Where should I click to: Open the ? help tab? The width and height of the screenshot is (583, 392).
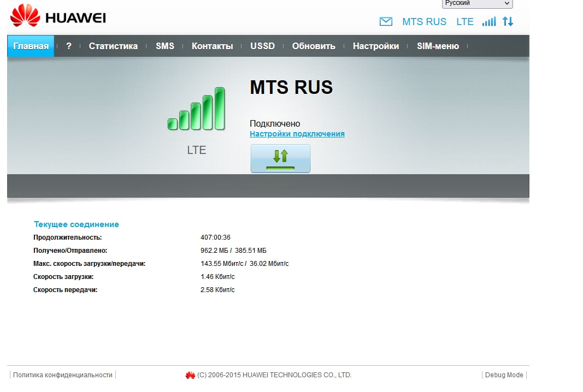(69, 46)
